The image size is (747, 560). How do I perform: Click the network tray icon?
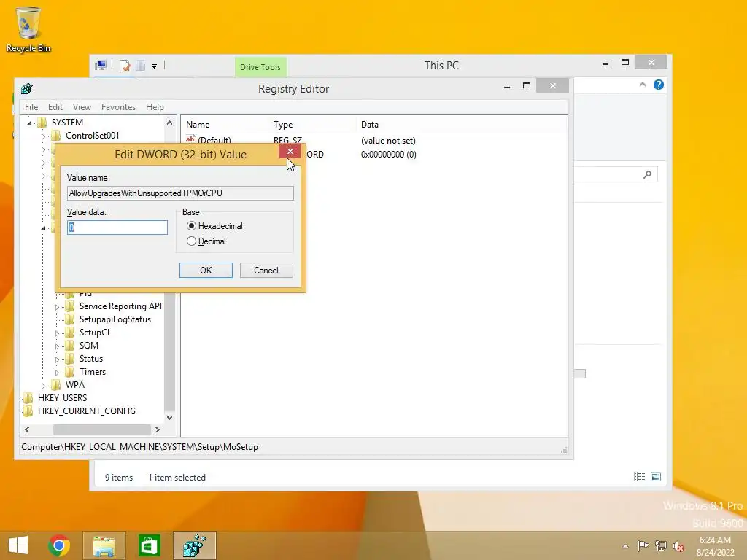(x=661, y=546)
